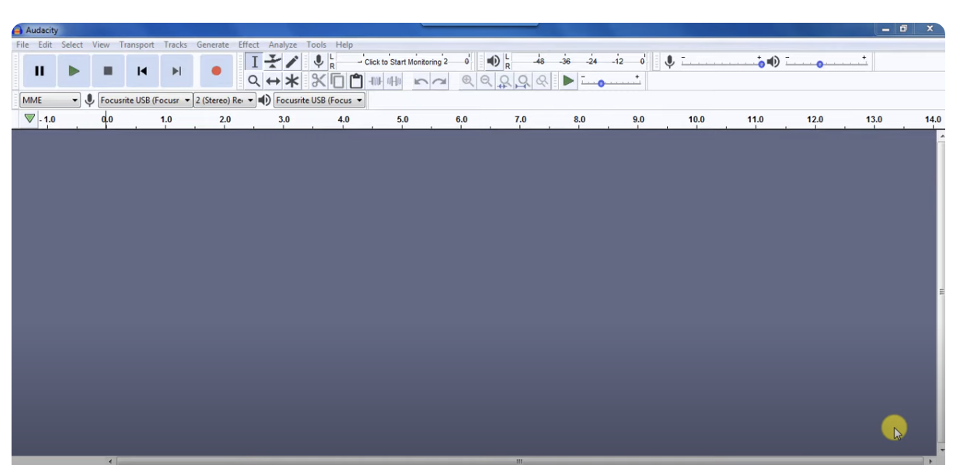Viewport: 960px width, 466px height.
Task: Open the Generate menu
Action: [x=212, y=45]
